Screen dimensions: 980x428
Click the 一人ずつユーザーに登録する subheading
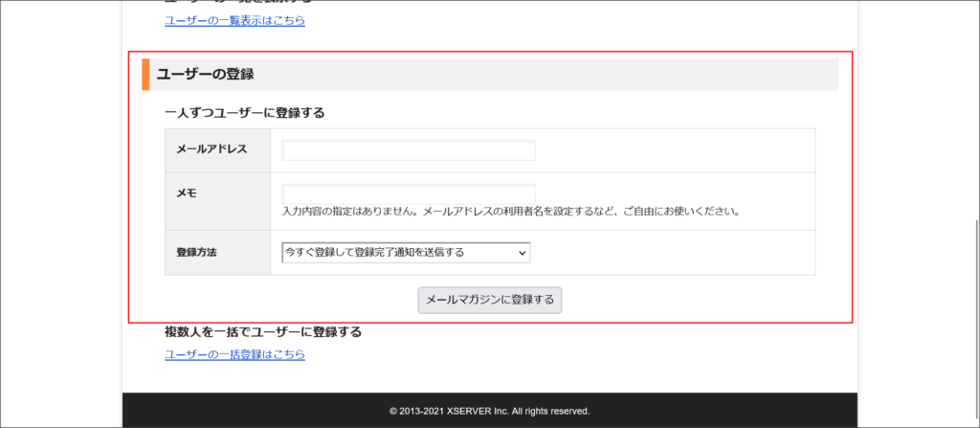[x=245, y=113]
